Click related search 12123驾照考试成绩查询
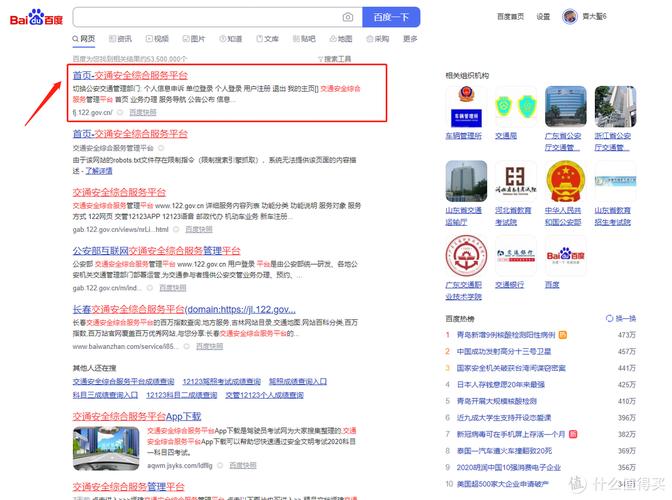672x500 pixels. coord(222,381)
